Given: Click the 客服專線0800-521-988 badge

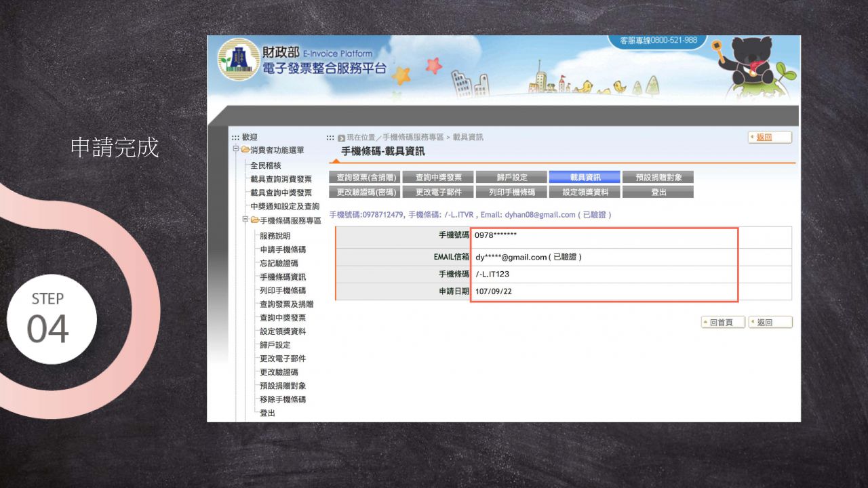Looking at the screenshot, I should (658, 41).
